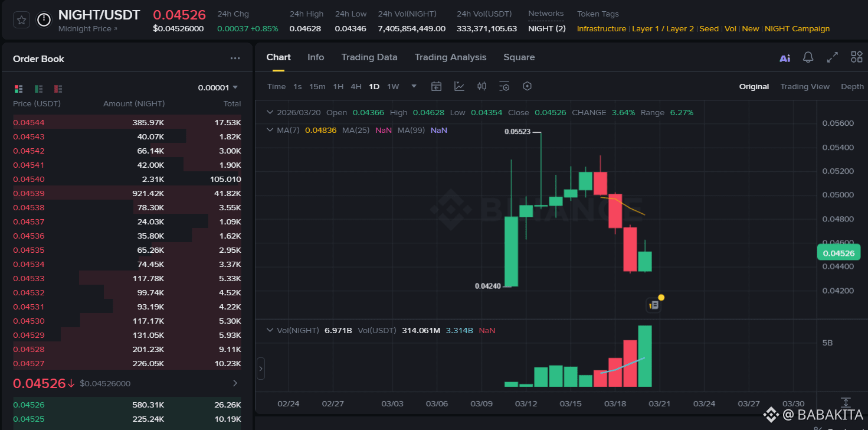The image size is (868, 430).
Task: Open the Trading Data tab
Action: coord(369,57)
